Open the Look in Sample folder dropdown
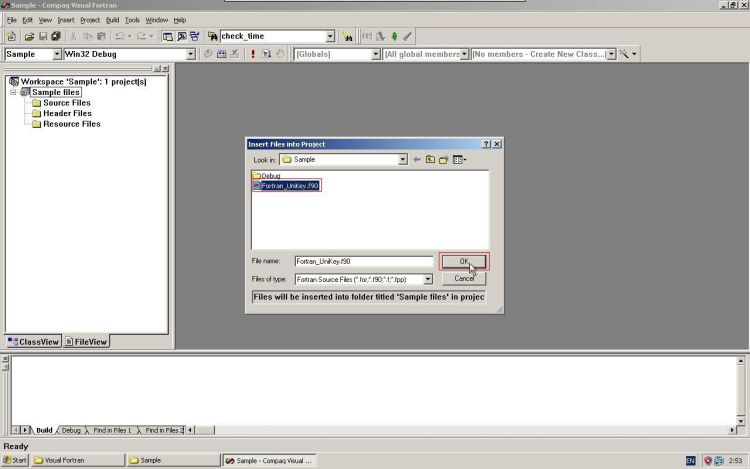Viewport: 750px width, 469px height. 403,160
